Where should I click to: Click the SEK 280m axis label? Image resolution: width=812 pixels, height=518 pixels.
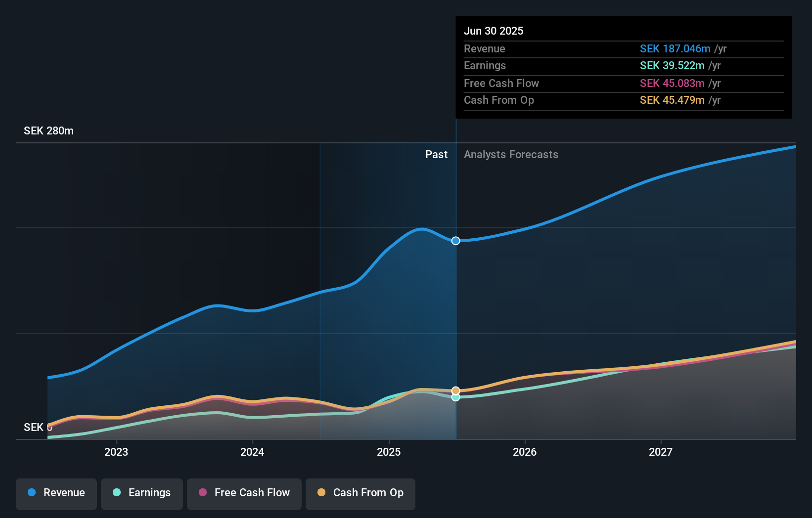coord(48,130)
